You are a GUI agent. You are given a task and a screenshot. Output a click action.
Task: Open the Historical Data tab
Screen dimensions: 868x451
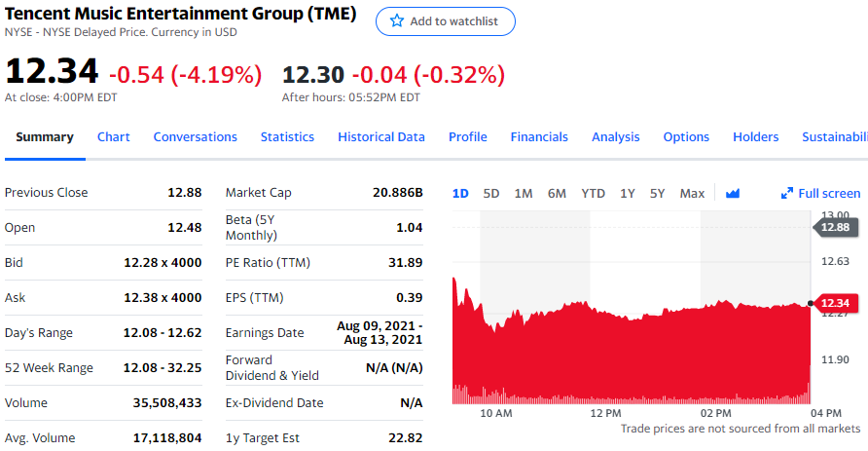click(x=381, y=136)
